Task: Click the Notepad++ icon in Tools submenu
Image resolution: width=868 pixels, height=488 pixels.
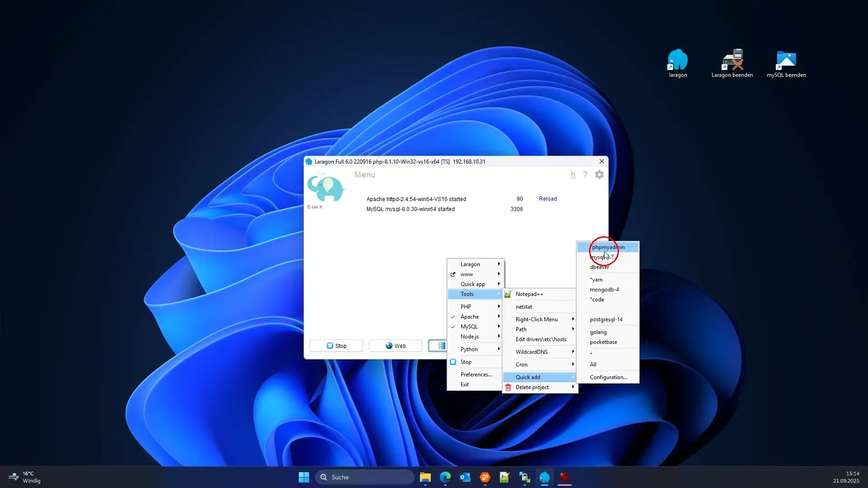Action: click(508, 294)
